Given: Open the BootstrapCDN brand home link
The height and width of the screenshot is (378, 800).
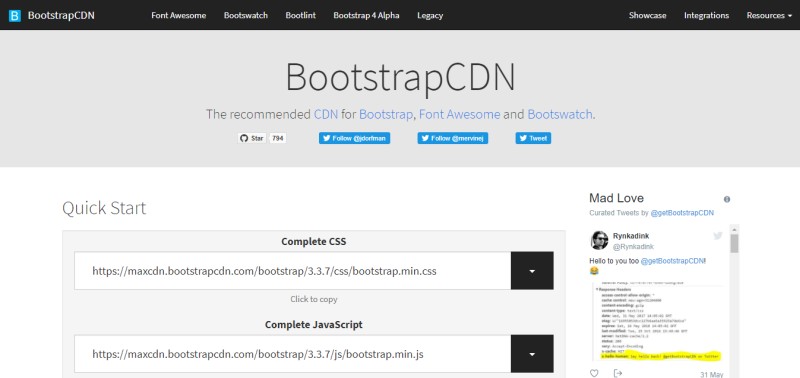Looking at the screenshot, I should 61,15.
